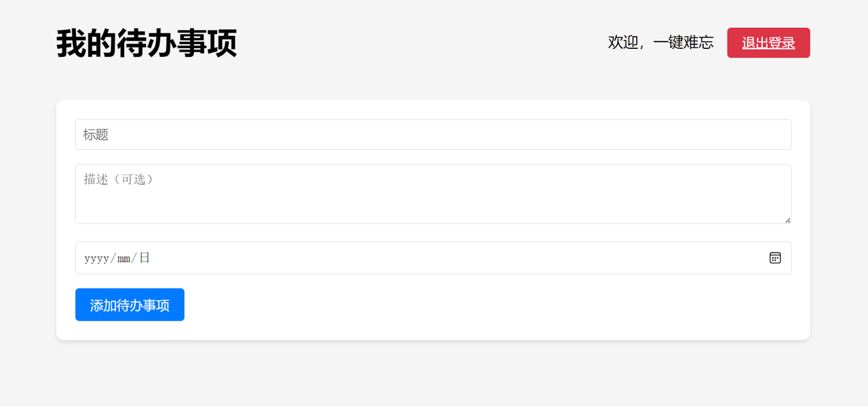Click the 我的待办事项 page heading
Viewport: 868px width, 406px height.
point(146,43)
